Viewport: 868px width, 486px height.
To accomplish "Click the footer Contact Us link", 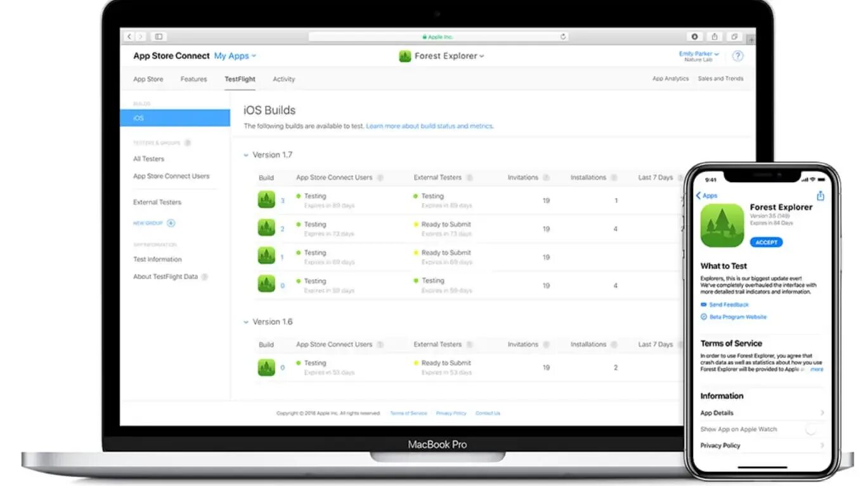I will click(488, 413).
